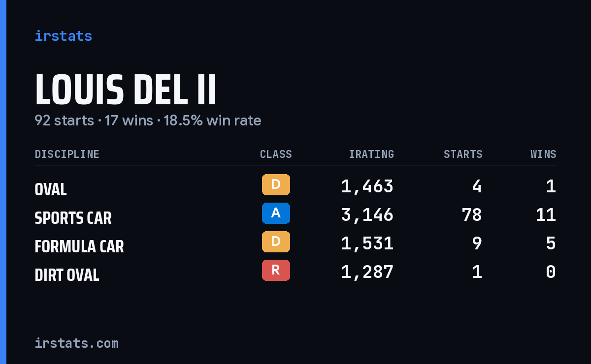
Task: Select the OVAL discipline row
Action: [x=295, y=186]
